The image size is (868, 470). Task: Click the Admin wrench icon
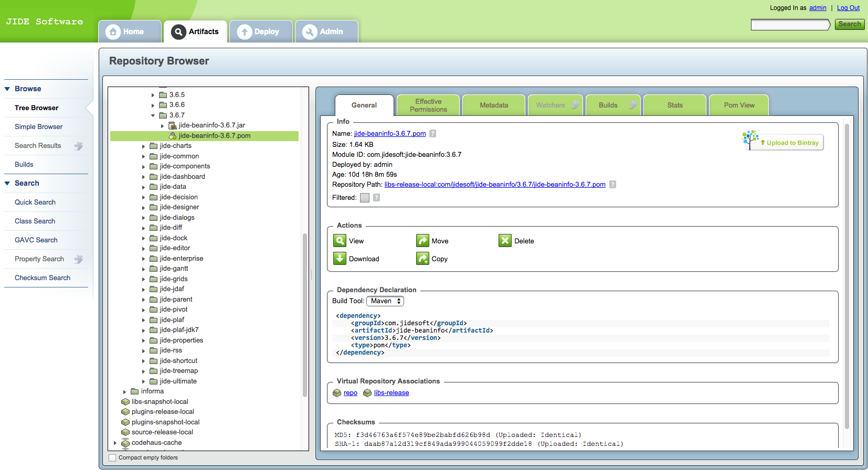tap(310, 32)
